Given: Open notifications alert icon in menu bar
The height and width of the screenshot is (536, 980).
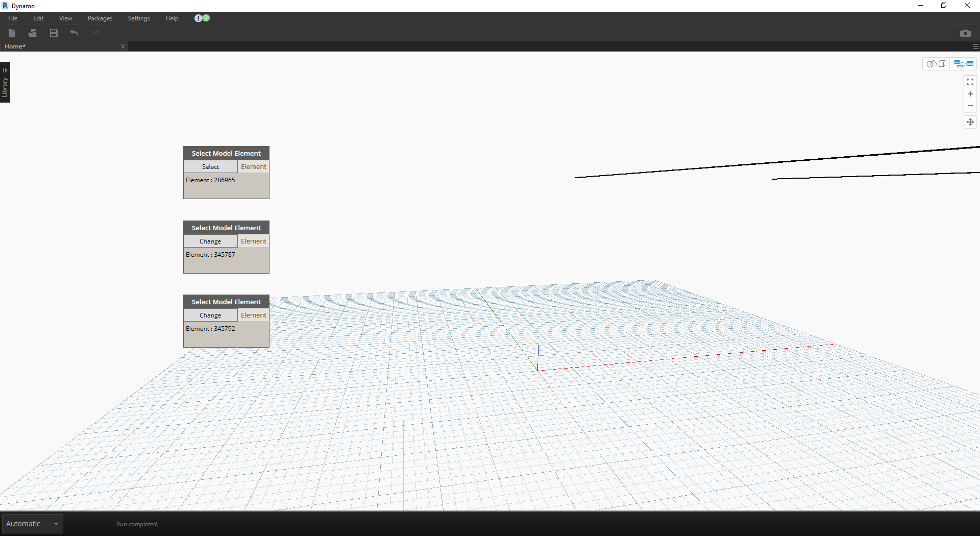Looking at the screenshot, I should click(198, 18).
